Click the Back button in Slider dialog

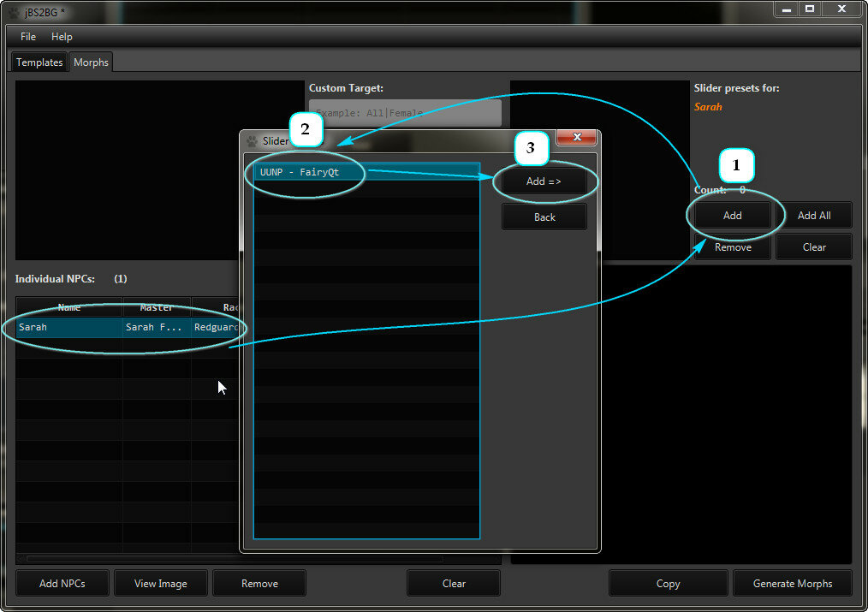[544, 217]
